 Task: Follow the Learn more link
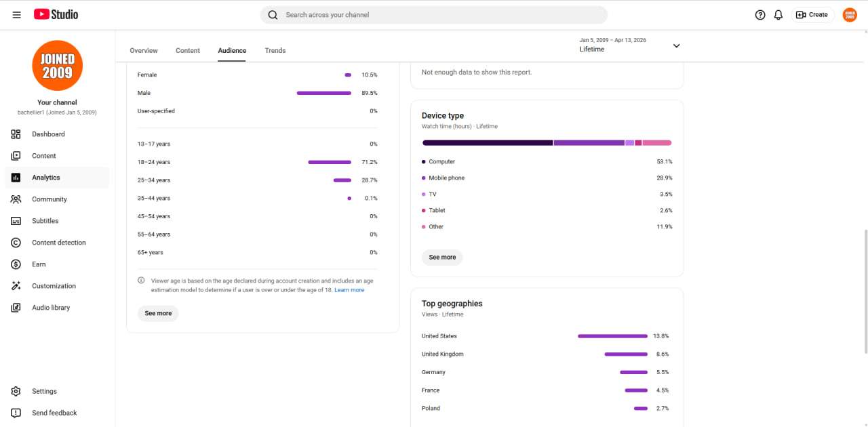[349, 290]
